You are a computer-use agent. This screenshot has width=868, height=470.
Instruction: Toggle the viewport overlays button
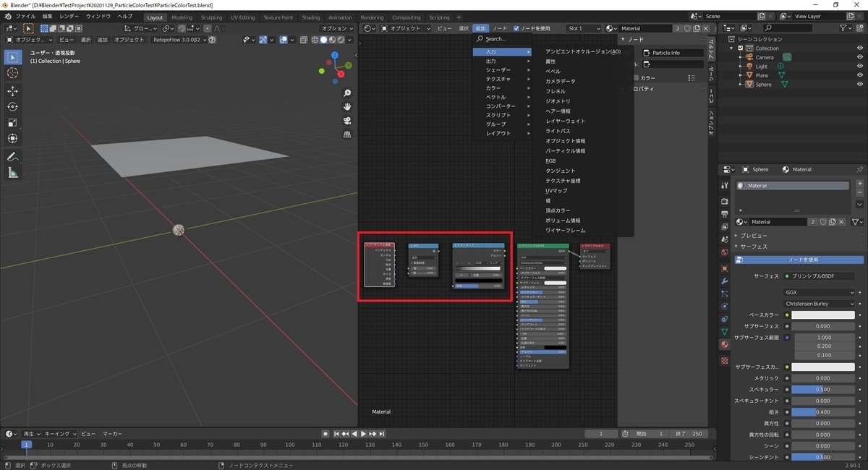point(284,40)
